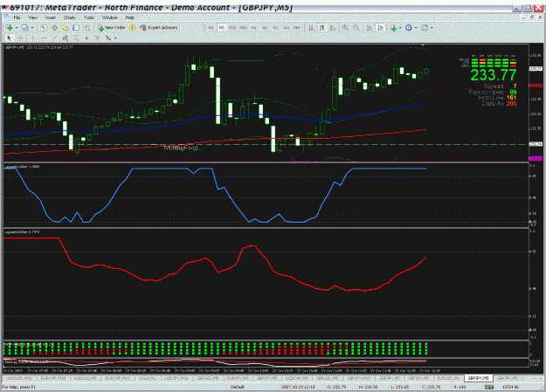Screen dimensions: 546x392
Task: Click the New Order button
Action: point(112,28)
